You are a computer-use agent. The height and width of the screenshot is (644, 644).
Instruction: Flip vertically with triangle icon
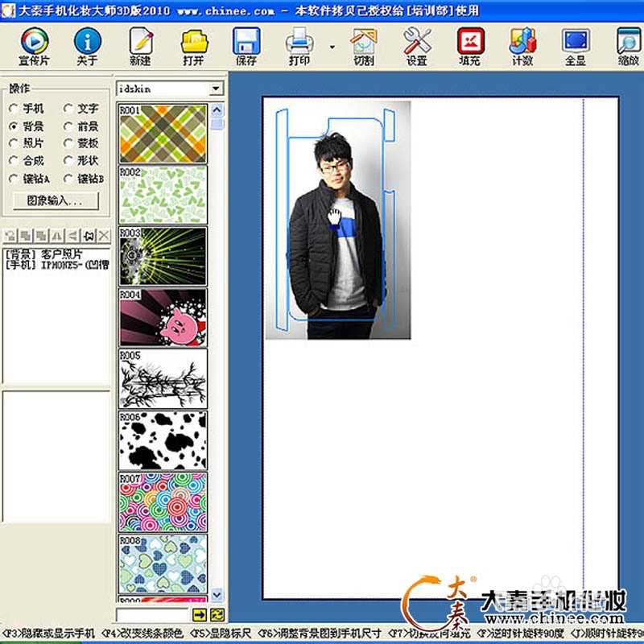pos(72,236)
